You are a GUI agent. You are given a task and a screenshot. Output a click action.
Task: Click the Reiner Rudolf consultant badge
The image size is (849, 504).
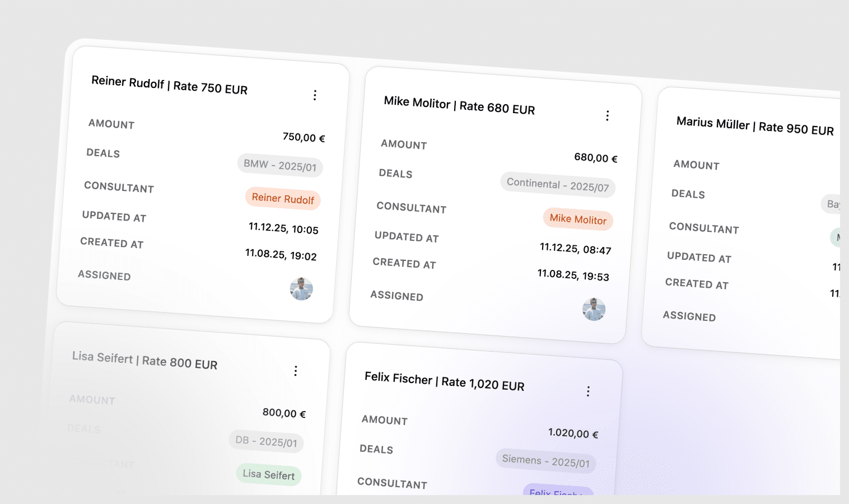[x=283, y=198]
